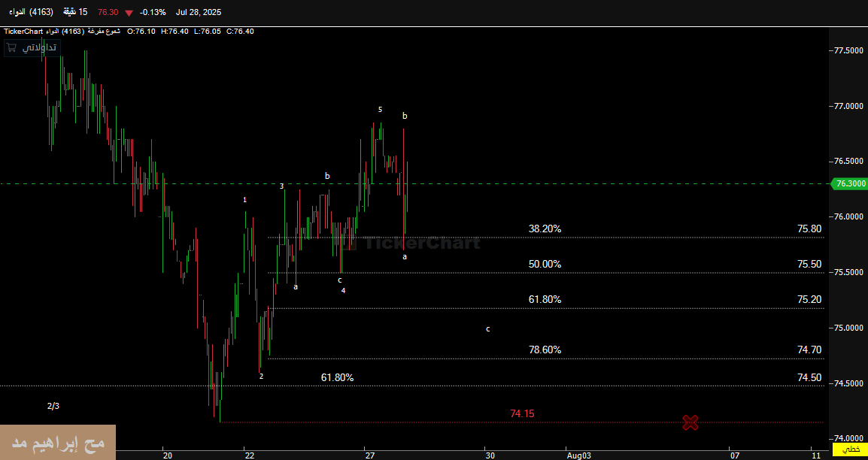Screen dimensions: 868x460
Task: Click the red X marker on the 74.15 line
Action: pos(690,423)
